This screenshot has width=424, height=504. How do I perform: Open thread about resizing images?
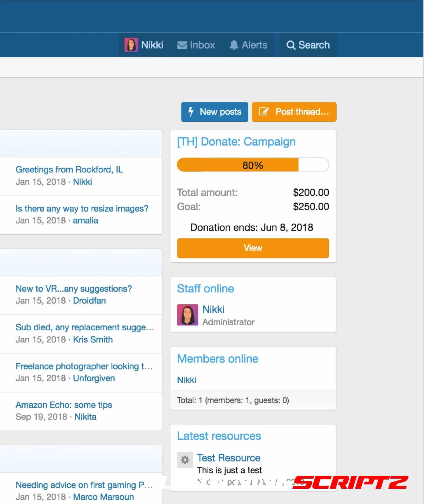click(82, 209)
